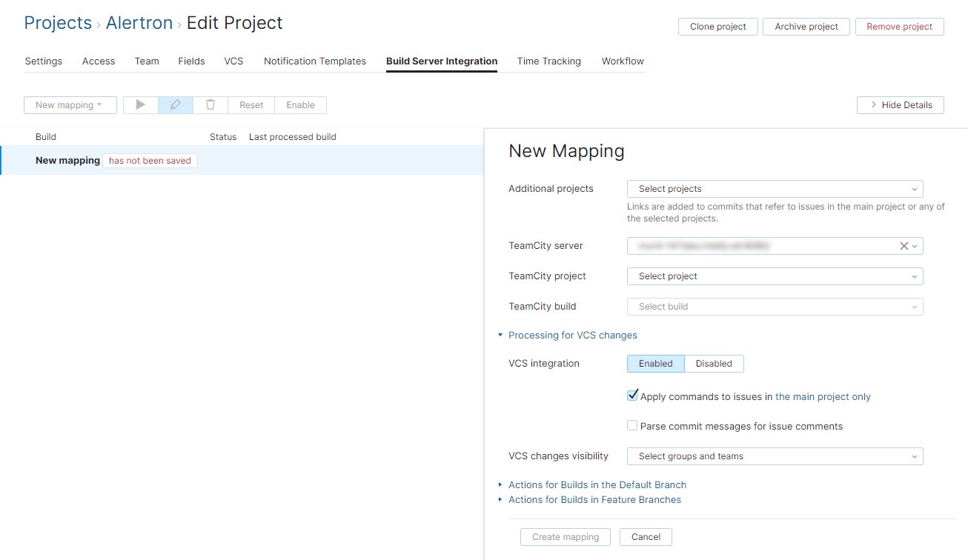Clear TeamCity server with the X icon
Image resolution: width=968 pixels, height=560 pixels.
click(904, 246)
